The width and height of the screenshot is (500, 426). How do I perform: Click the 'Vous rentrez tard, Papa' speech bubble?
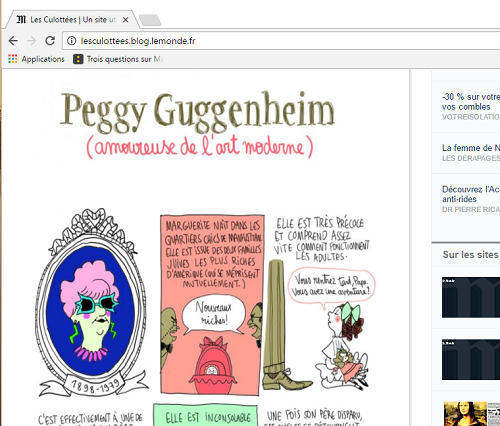331,287
